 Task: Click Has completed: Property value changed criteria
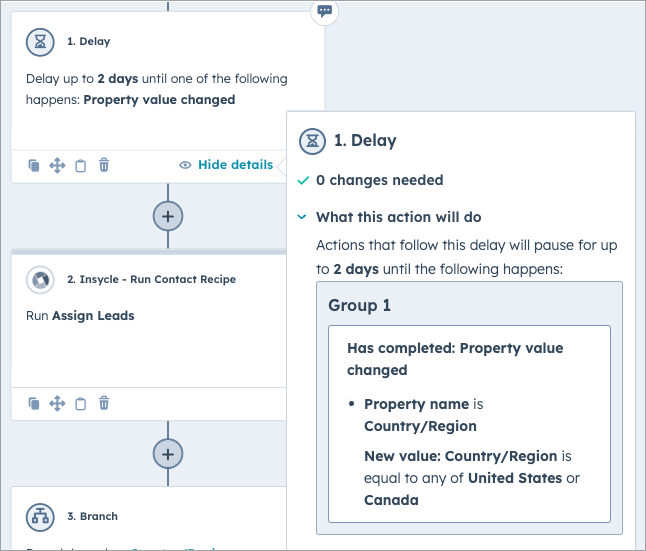click(x=455, y=359)
